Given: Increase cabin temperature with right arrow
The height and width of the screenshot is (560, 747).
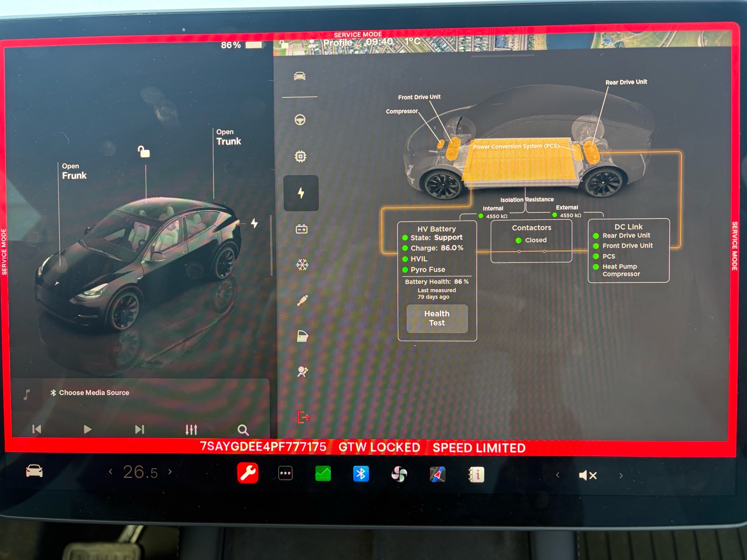Looking at the screenshot, I should [170, 472].
